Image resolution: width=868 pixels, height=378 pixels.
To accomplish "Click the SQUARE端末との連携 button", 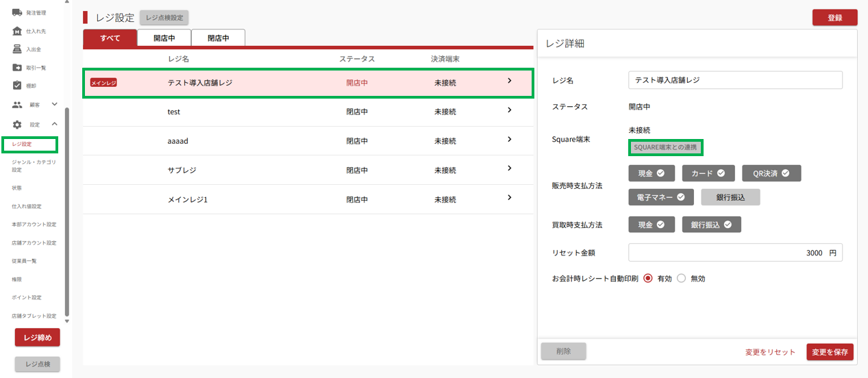I will 665,147.
